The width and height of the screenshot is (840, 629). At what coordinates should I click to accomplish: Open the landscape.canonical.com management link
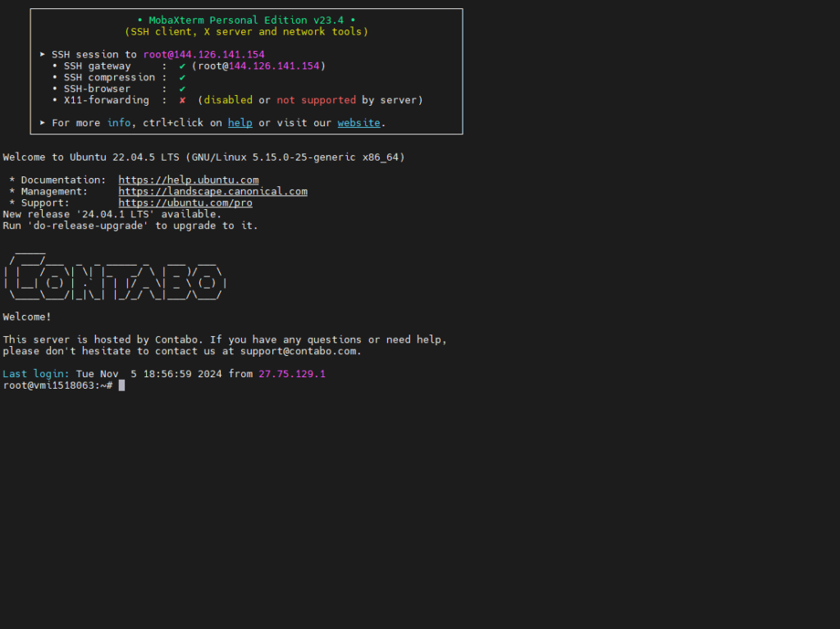(212, 191)
